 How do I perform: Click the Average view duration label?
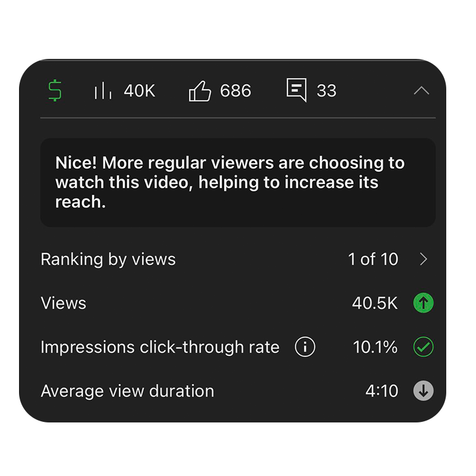[x=127, y=391]
